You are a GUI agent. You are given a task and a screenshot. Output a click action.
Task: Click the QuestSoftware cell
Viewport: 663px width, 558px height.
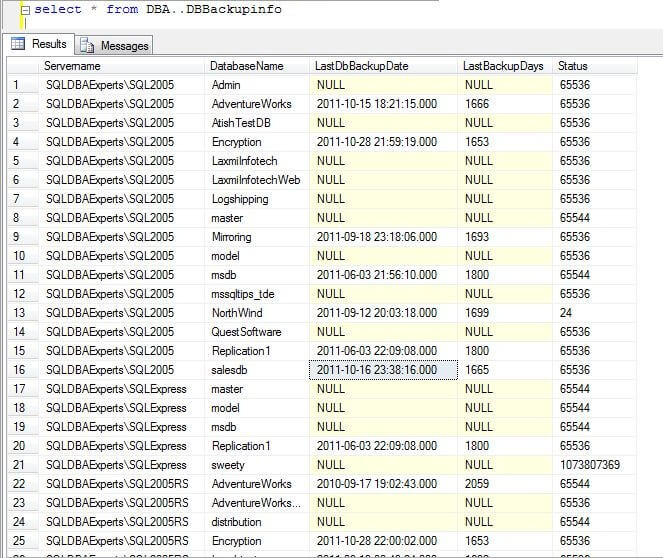pyautogui.click(x=257, y=332)
